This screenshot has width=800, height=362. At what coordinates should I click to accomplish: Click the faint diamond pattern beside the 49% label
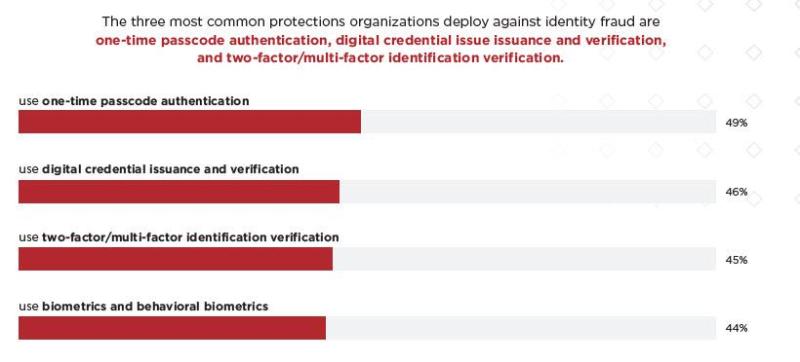(x=753, y=101)
